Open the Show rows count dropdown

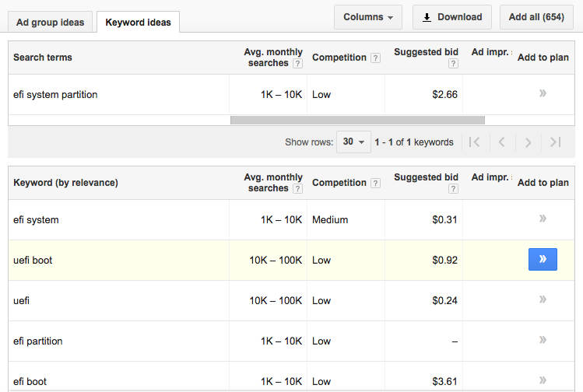[353, 142]
